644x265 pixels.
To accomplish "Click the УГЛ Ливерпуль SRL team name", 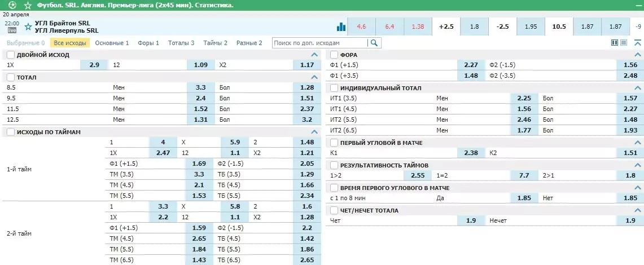I will pyautogui.click(x=67, y=31).
